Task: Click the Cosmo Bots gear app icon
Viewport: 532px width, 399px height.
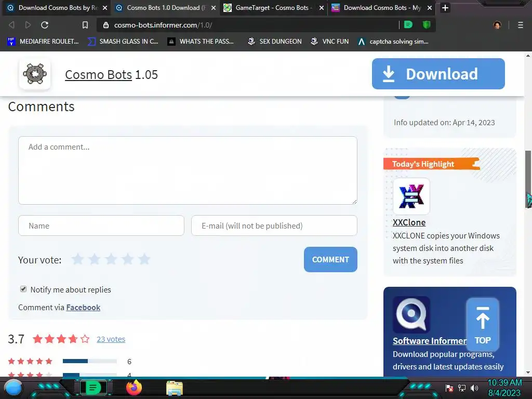Action: tap(35, 74)
